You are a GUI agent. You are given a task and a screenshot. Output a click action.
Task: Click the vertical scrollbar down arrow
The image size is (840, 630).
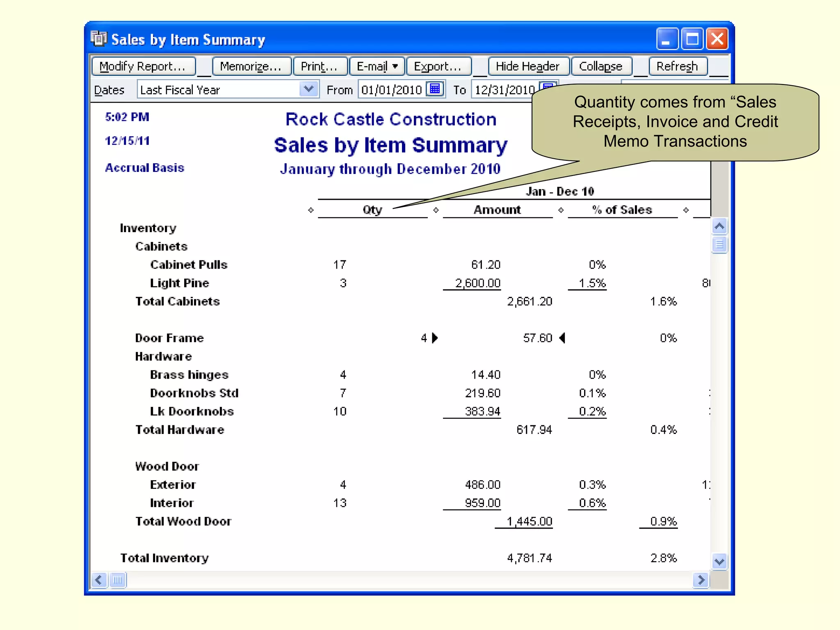click(x=719, y=561)
